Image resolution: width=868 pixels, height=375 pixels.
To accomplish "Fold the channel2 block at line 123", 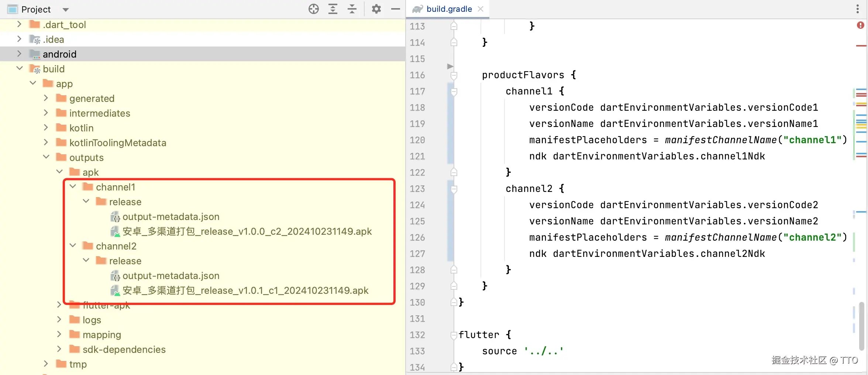I will click(x=454, y=189).
